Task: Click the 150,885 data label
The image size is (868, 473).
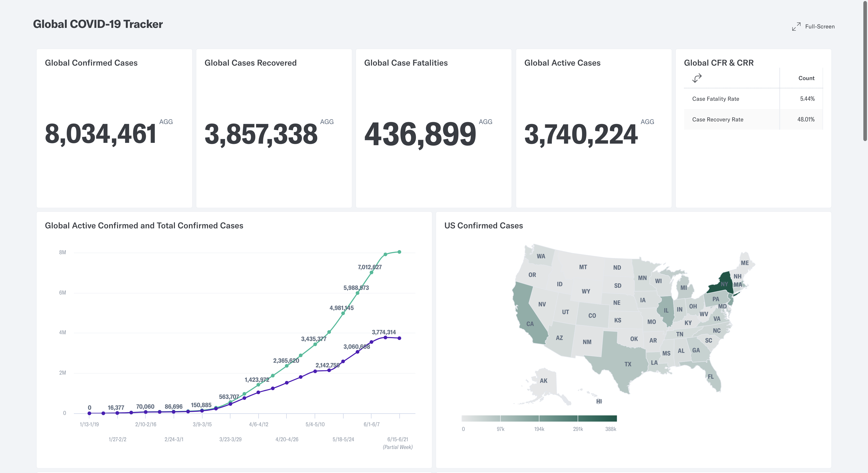Action: tap(201, 405)
